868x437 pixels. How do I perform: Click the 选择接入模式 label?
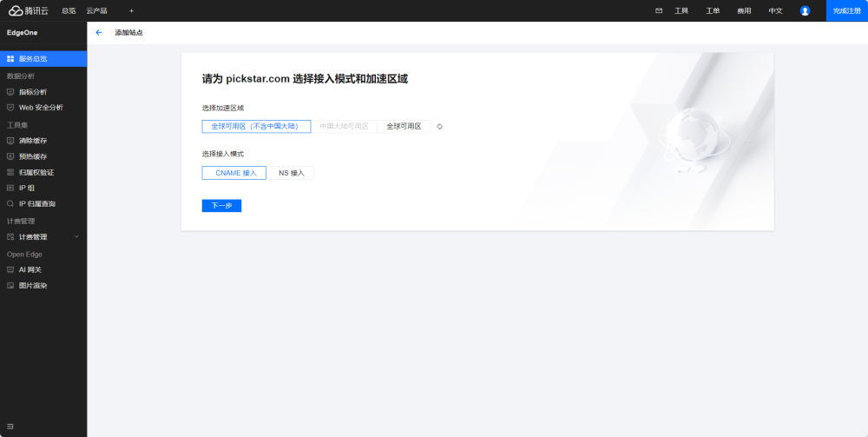coord(222,154)
